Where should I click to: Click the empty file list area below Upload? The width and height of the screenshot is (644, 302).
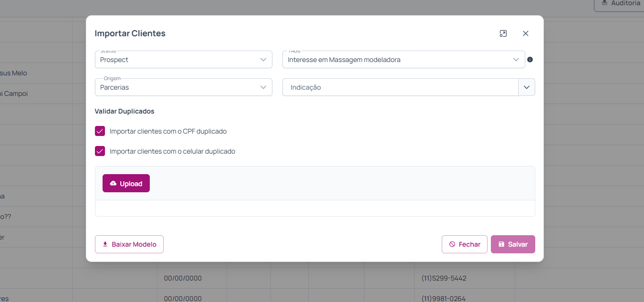(315, 208)
